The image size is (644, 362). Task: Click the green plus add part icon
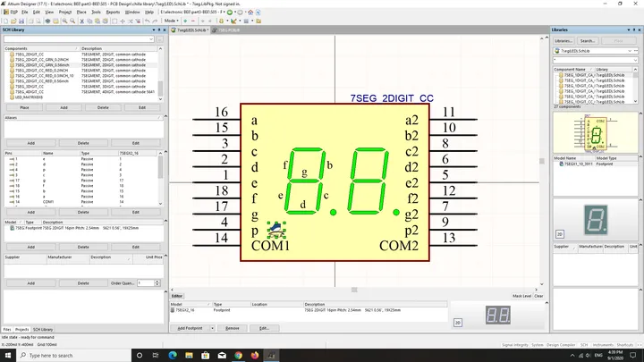pyautogui.click(x=185, y=21)
